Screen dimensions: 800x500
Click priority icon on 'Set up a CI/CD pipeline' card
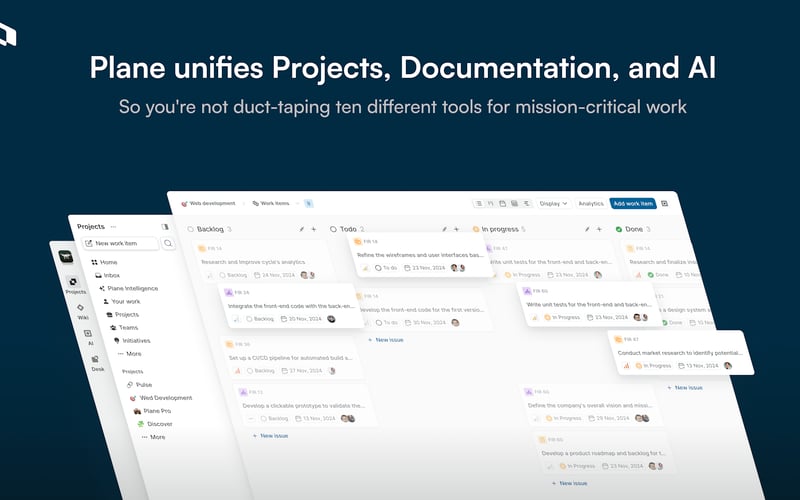coord(237,371)
